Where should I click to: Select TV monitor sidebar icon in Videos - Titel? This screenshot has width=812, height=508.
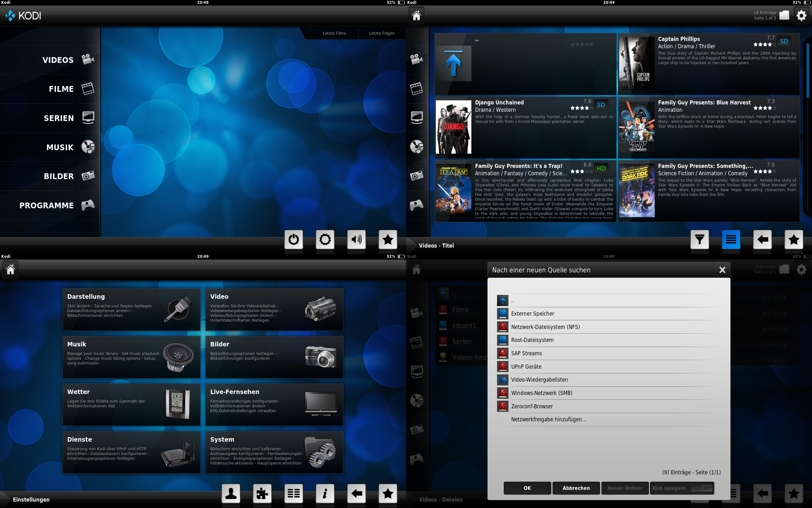click(416, 117)
